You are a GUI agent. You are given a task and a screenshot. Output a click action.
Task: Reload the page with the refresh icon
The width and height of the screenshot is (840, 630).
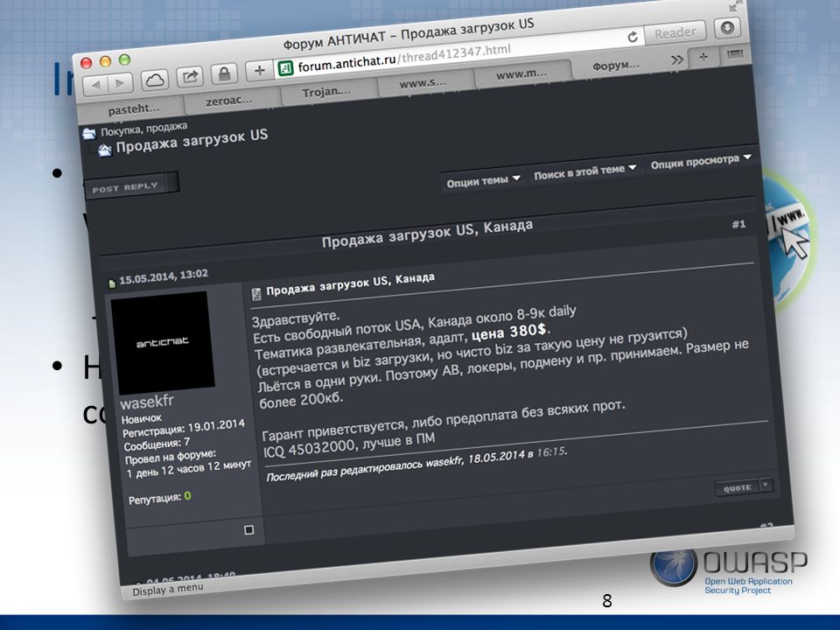click(633, 37)
